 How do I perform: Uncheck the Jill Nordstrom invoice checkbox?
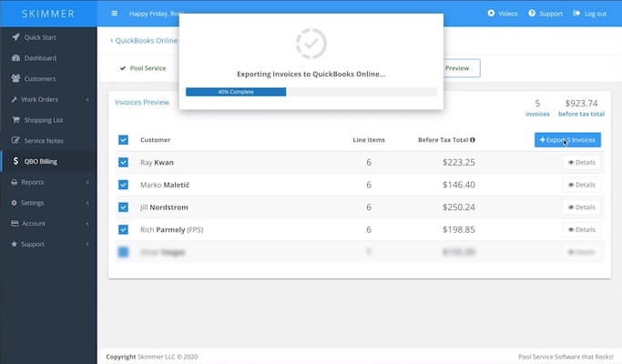(x=123, y=207)
